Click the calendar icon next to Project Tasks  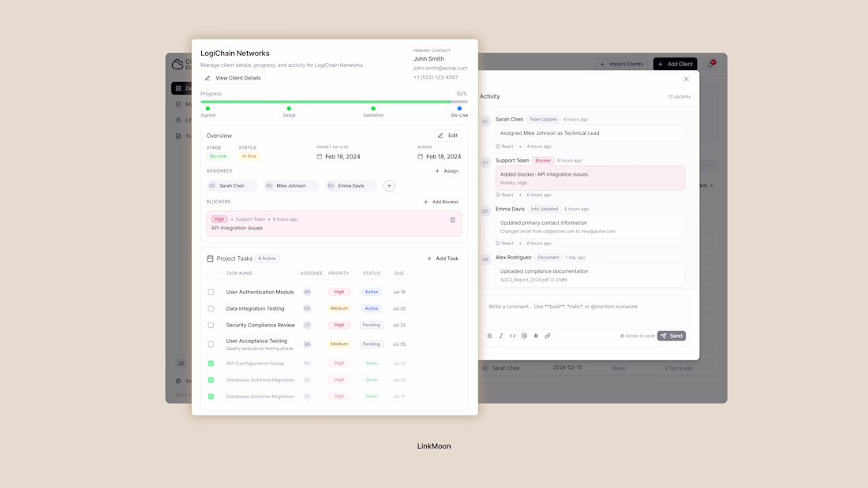(210, 259)
